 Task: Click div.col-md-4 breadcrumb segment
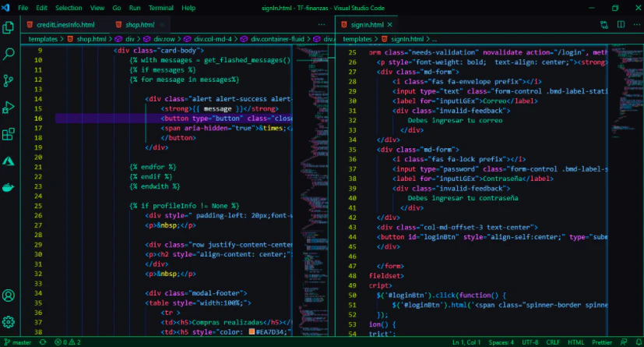[x=213, y=39]
